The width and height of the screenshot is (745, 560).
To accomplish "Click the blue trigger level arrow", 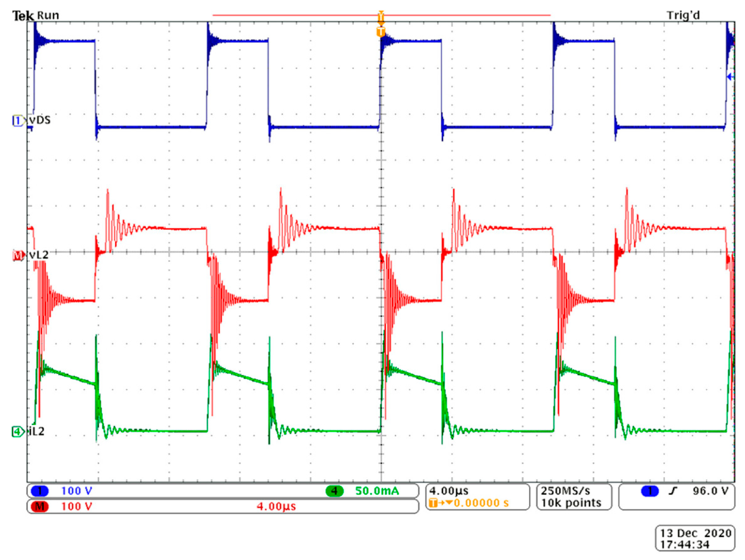I will (x=730, y=77).
